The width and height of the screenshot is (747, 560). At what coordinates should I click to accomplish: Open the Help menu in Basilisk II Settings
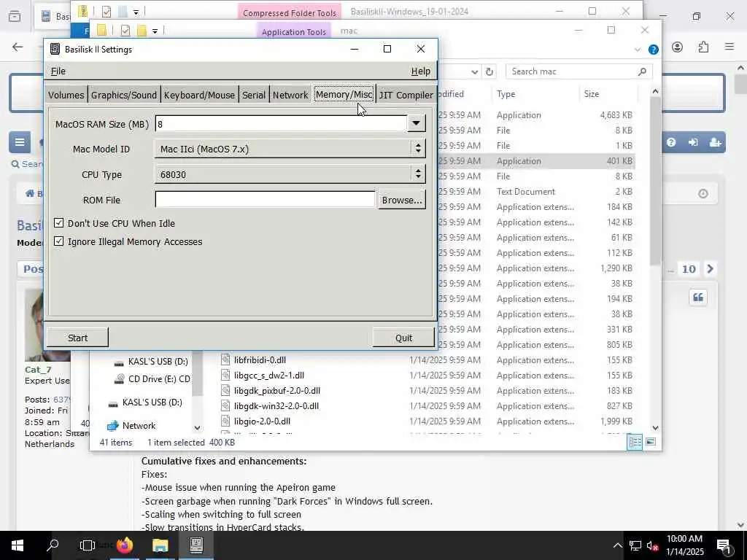[421, 71]
